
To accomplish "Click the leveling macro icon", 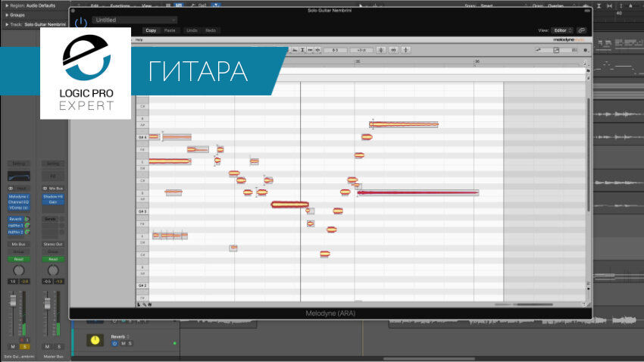I will (406, 50).
